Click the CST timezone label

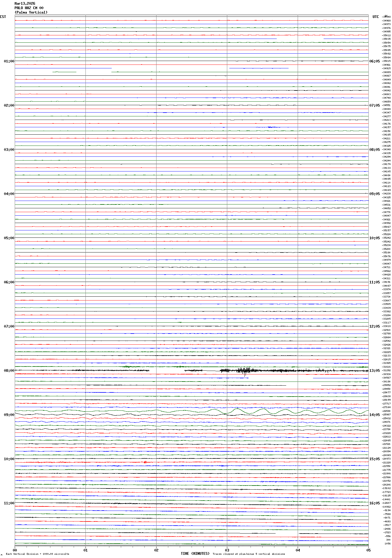[x=3, y=17]
